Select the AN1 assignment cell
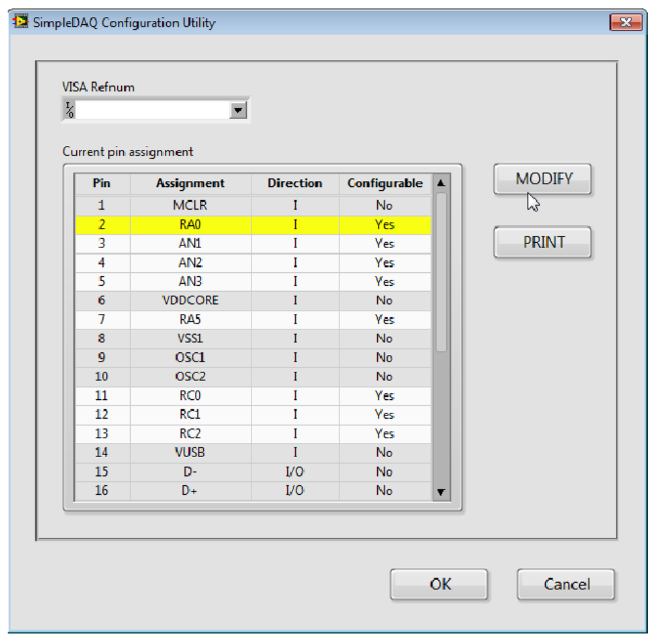 click(x=191, y=244)
